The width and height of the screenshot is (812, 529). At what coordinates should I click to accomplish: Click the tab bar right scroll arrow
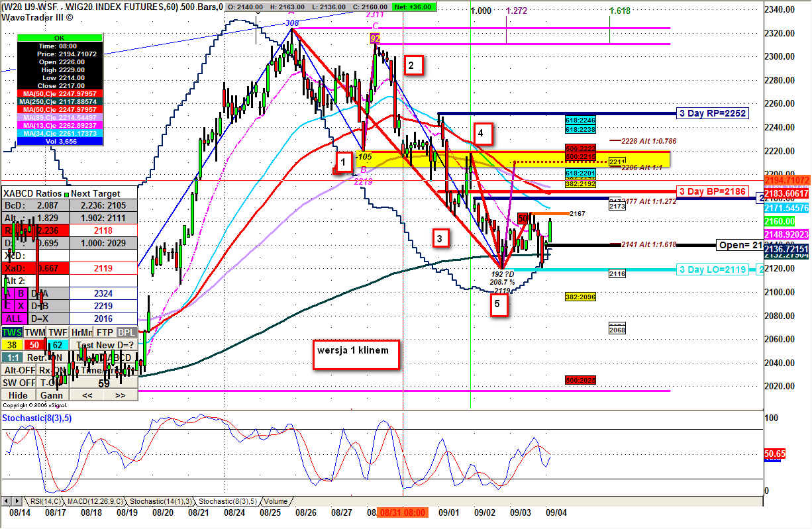tap(17, 501)
